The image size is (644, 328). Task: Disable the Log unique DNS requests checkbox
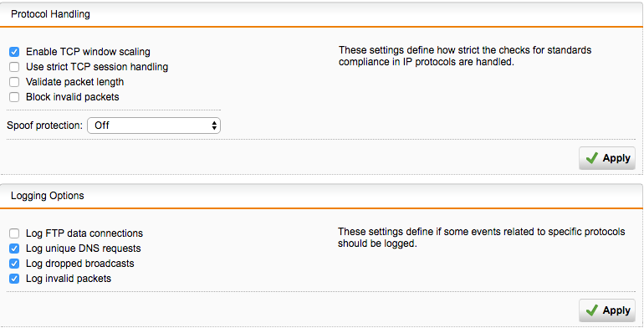14,249
